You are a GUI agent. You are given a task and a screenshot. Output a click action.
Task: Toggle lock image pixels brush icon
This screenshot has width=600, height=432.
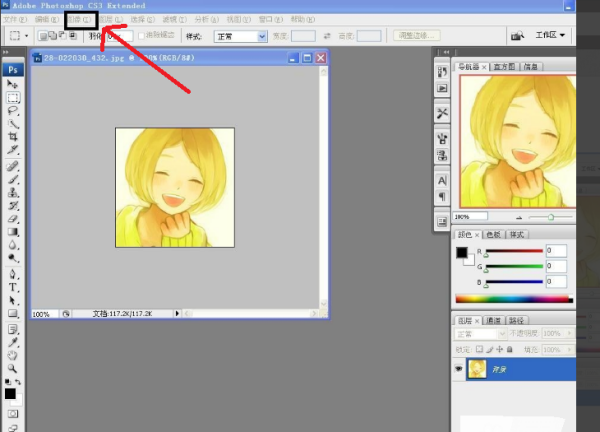(490, 349)
